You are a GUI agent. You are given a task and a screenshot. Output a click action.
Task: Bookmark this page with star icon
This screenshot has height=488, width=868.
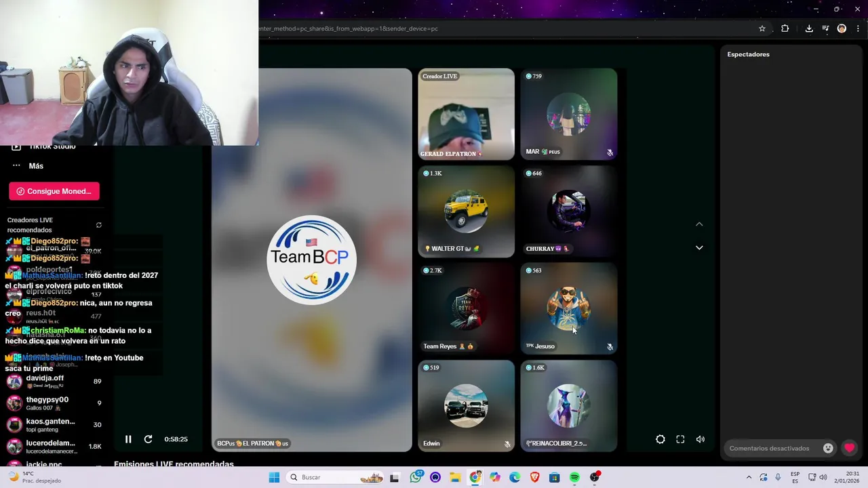pyautogui.click(x=762, y=28)
